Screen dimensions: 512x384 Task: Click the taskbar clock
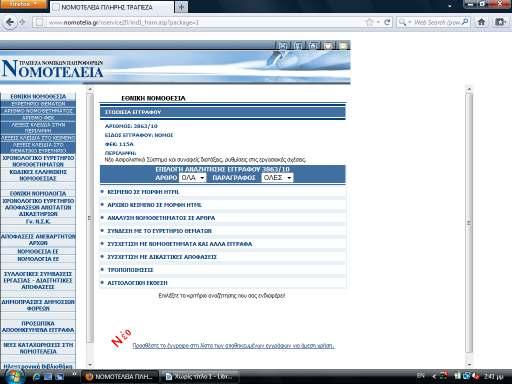(494, 376)
